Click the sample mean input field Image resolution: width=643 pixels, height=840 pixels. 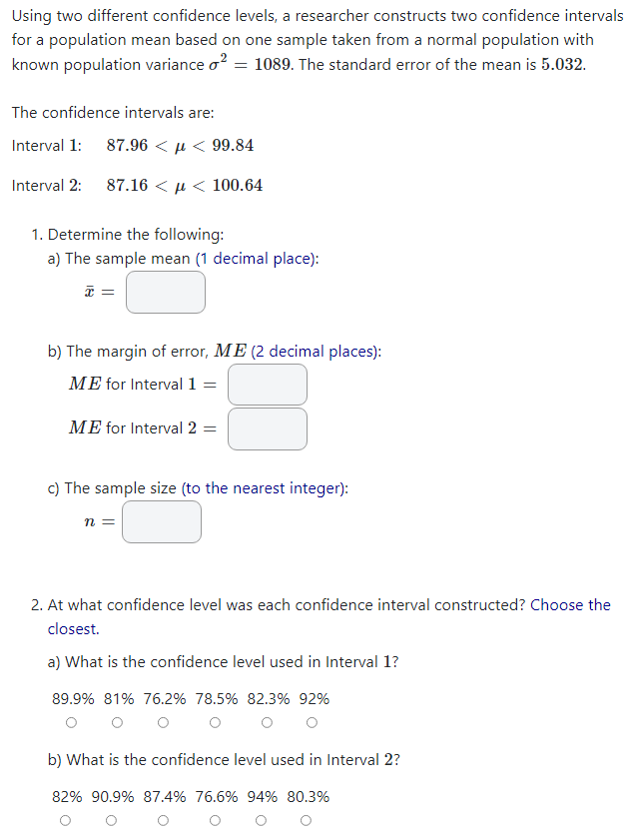(x=165, y=292)
